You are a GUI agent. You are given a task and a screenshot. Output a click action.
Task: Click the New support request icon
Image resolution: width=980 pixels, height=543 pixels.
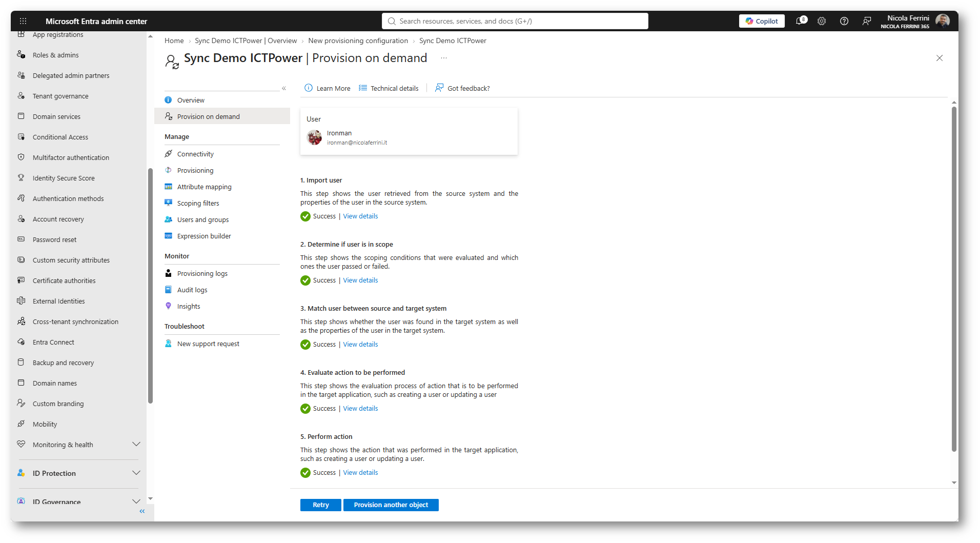168,344
